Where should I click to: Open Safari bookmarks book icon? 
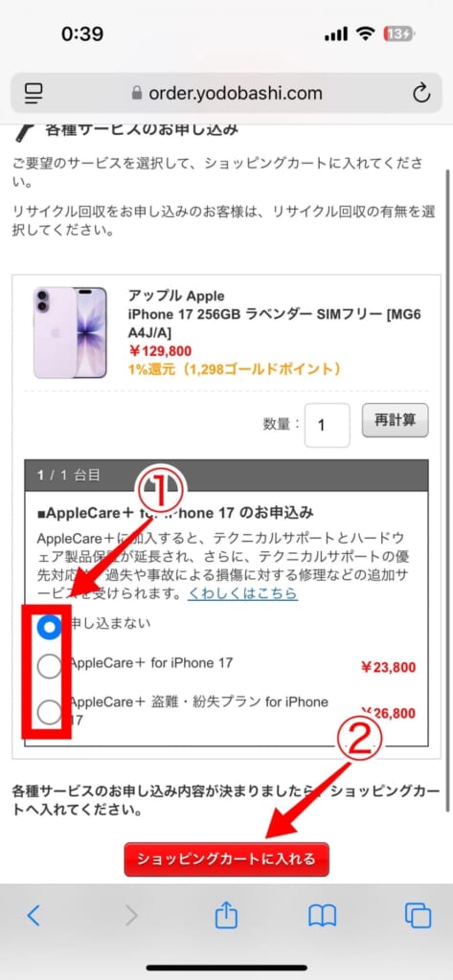(x=322, y=916)
